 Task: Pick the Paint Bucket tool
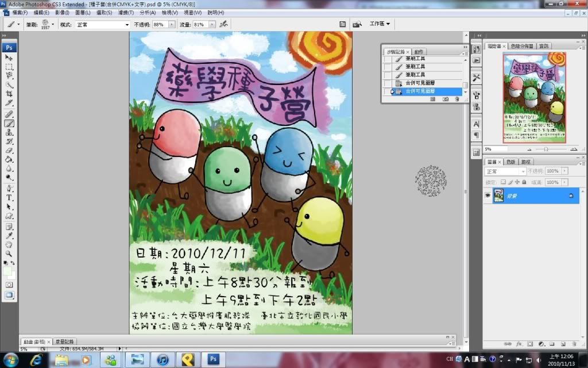pyautogui.click(x=9, y=159)
